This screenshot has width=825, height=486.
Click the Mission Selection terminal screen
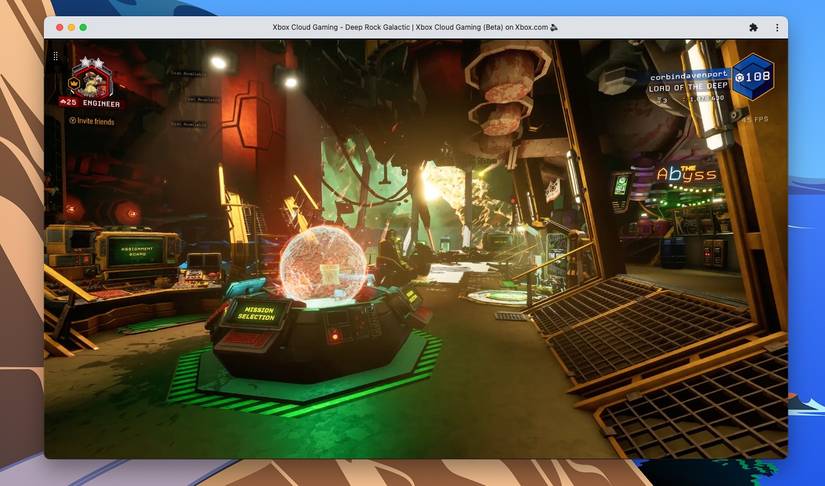[257, 312]
